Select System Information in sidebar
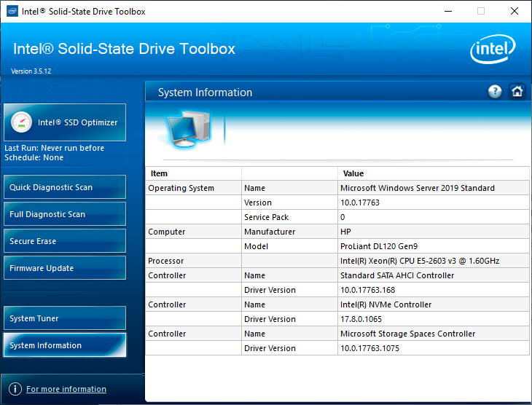This screenshot has width=532, height=405. pos(64,345)
